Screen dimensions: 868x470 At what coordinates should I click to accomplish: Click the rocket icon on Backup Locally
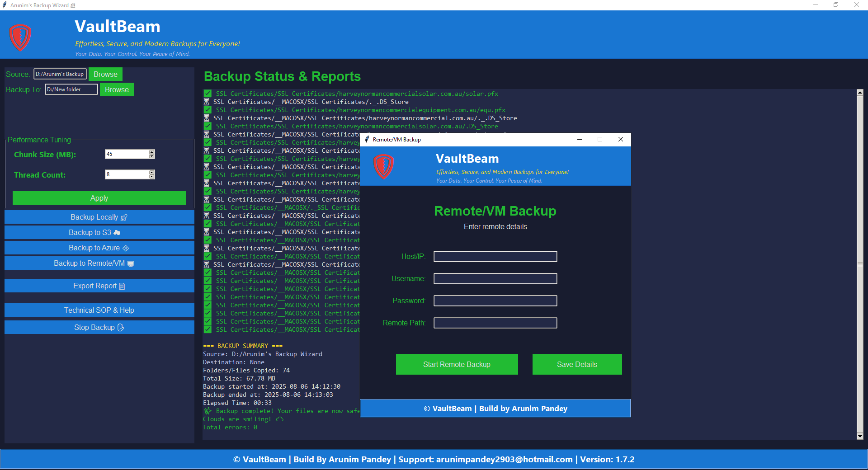(x=124, y=217)
